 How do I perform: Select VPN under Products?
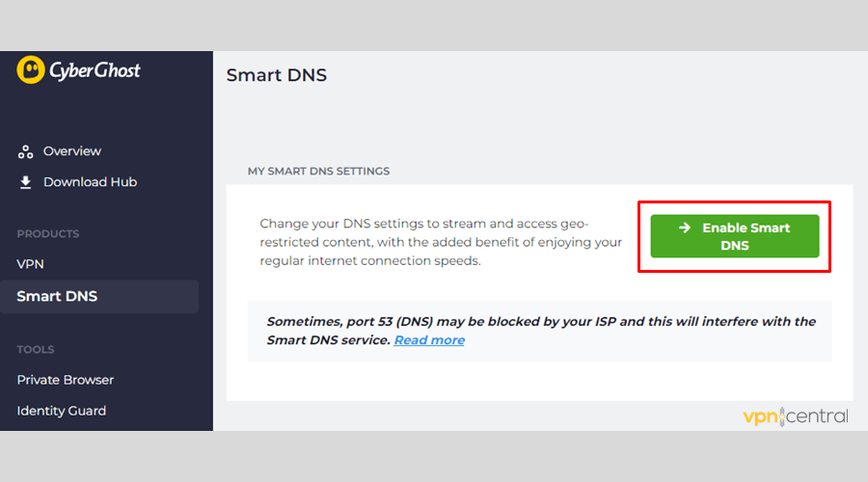(31, 264)
